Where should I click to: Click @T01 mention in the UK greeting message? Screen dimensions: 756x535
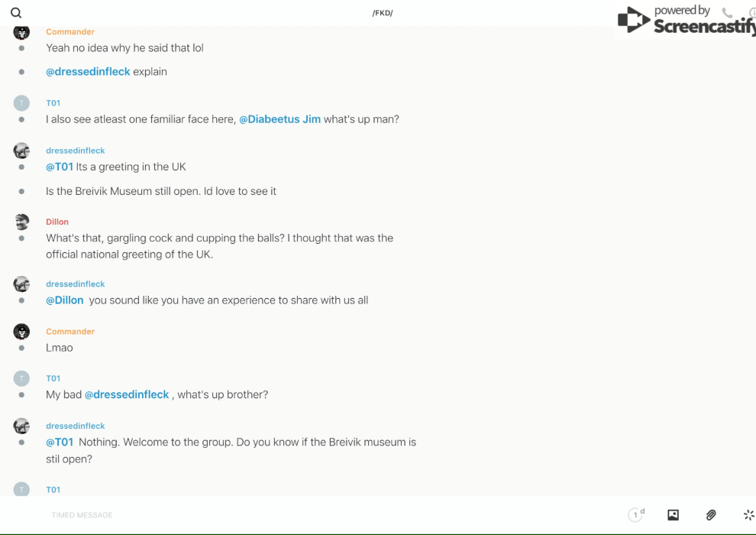click(x=60, y=167)
